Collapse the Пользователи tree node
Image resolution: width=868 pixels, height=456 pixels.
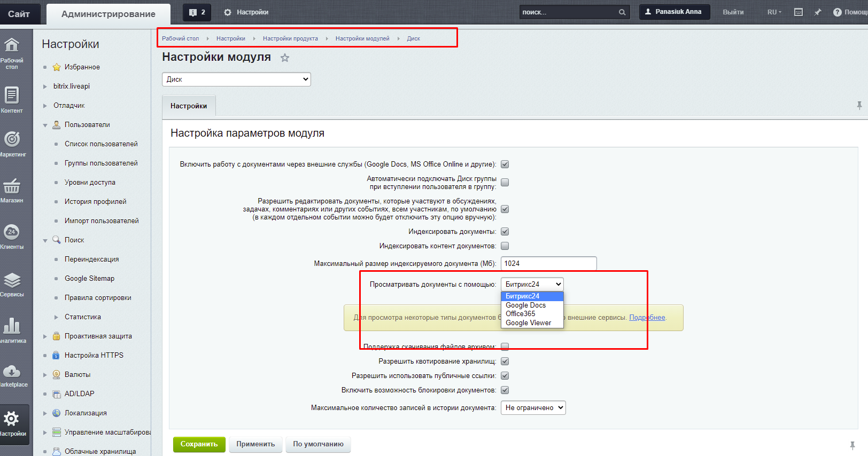pyautogui.click(x=45, y=125)
